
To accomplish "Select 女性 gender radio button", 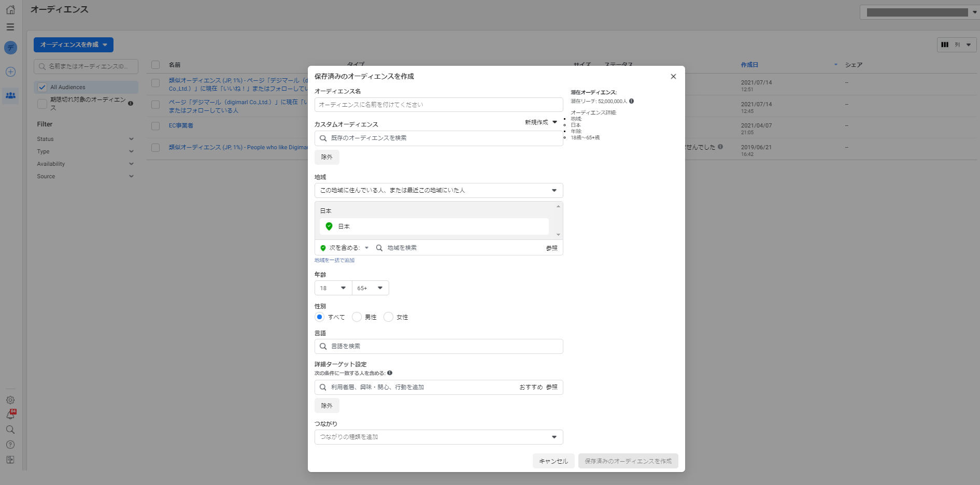I will pos(388,317).
